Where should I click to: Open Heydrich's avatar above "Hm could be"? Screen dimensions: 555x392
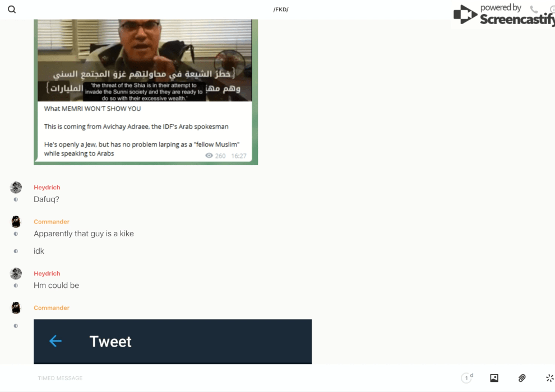click(16, 273)
